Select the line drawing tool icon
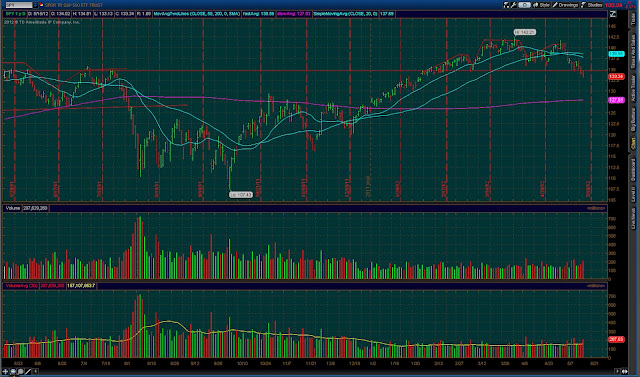This screenshot has height=377, width=640. tap(28, 371)
